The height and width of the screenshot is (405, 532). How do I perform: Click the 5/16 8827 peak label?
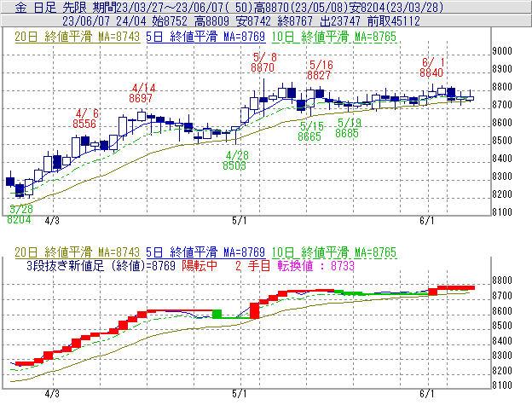click(320, 70)
